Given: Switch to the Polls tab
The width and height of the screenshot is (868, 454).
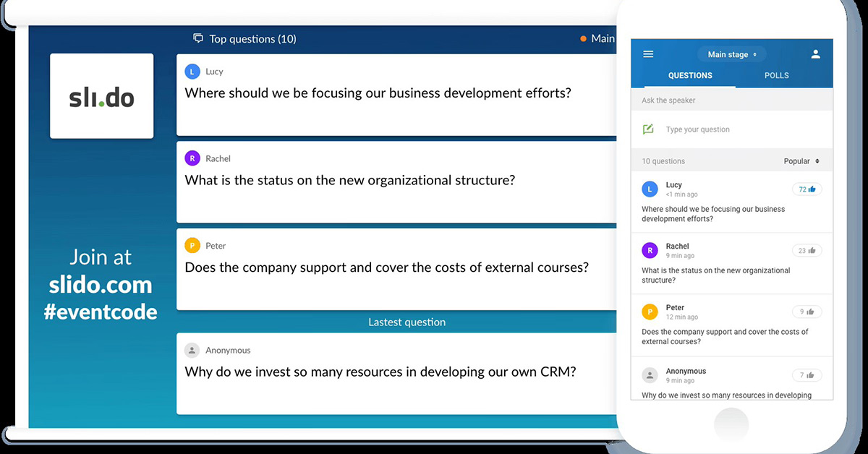Looking at the screenshot, I should pos(776,75).
